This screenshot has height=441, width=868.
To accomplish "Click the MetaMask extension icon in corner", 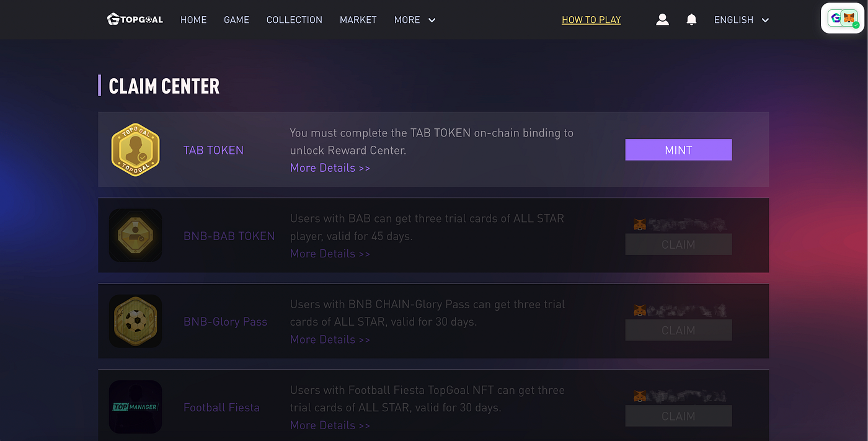I will 849,18.
